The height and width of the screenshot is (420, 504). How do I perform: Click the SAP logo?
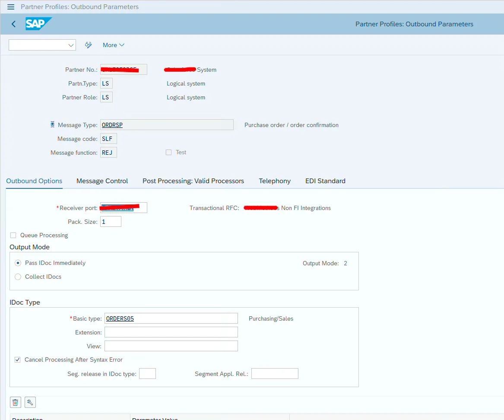38,24
